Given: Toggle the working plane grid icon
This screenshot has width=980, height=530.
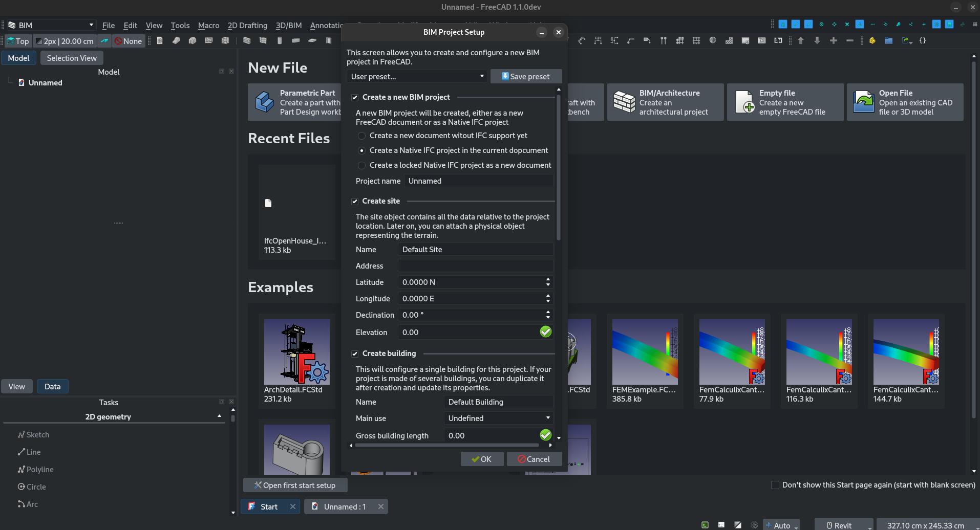Looking at the screenshot, I should (x=696, y=41).
